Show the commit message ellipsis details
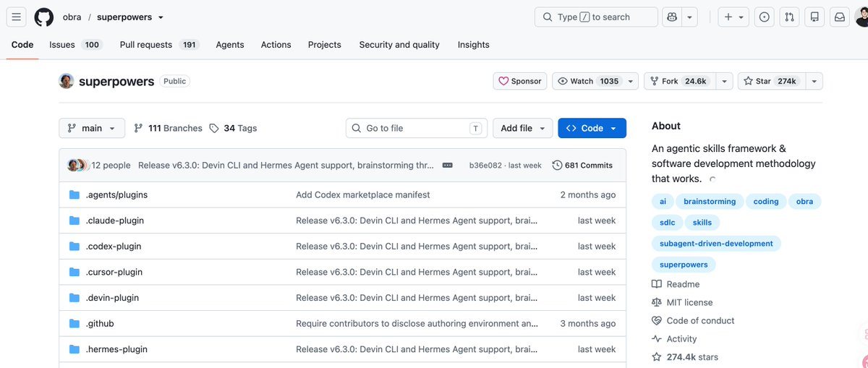The width and height of the screenshot is (868, 368). click(x=447, y=166)
